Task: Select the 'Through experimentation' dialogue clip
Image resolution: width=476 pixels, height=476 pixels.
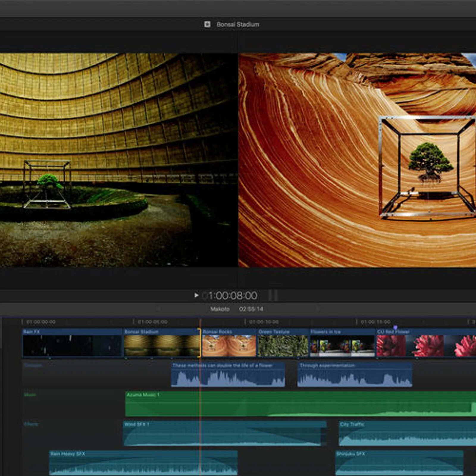Action: (x=355, y=374)
